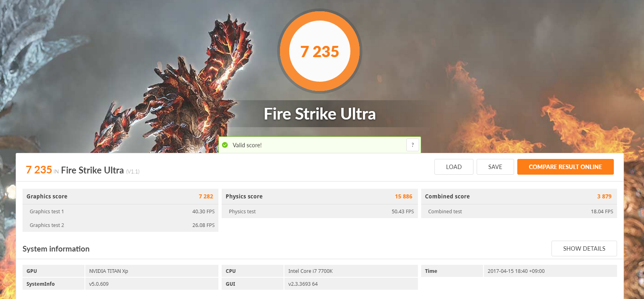Select the Combined test row
The image size is (644, 299).
coord(519,211)
